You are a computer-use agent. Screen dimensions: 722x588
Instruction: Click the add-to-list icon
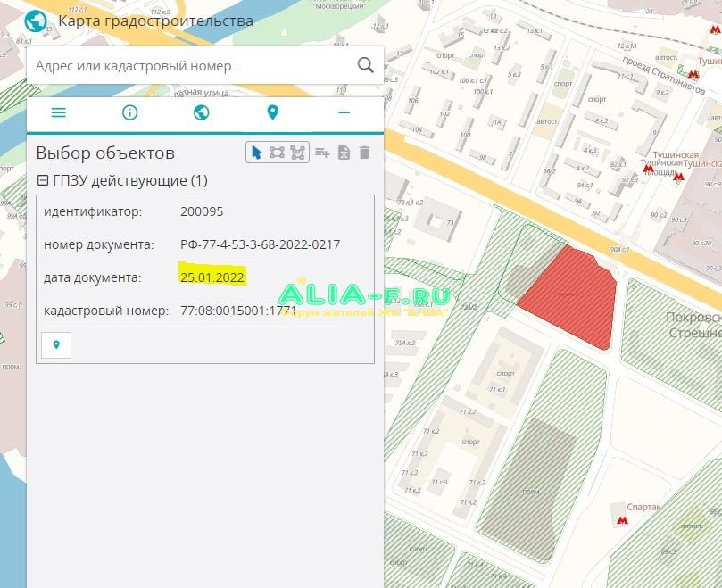[x=322, y=153]
